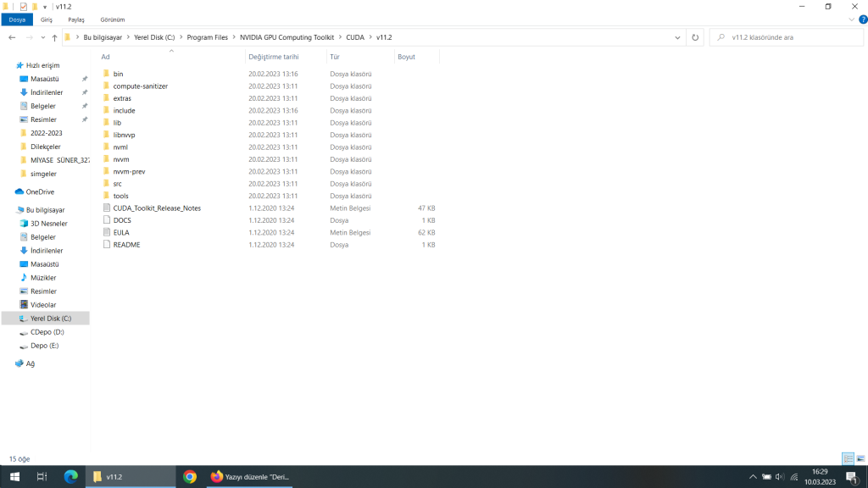Open the CUDA_Toolkit_Release_Notes text file
The image size is (868, 488).
pos(156,208)
